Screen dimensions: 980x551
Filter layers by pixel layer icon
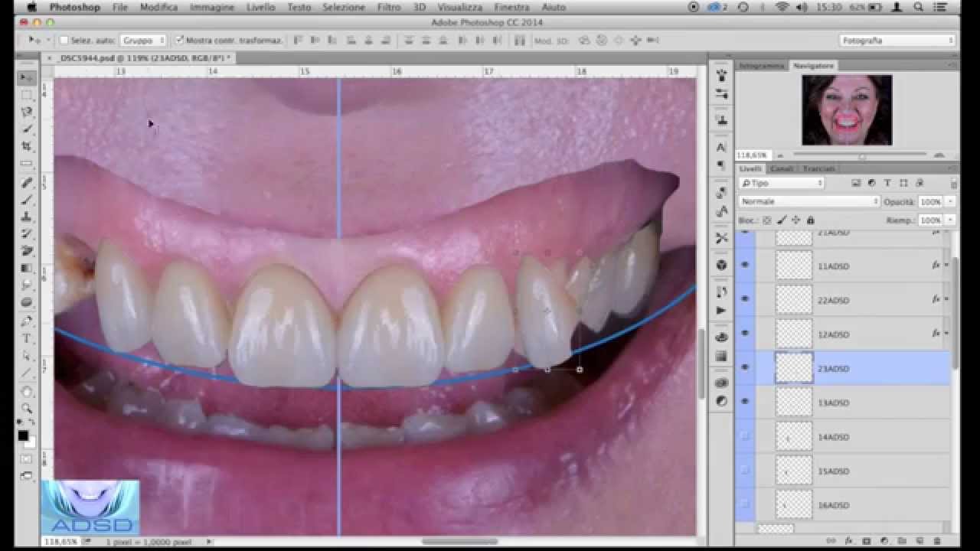857,183
